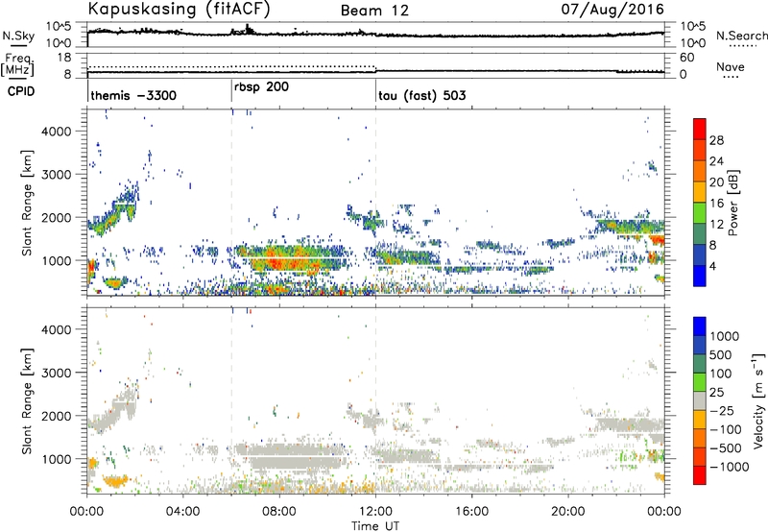Image resolution: width=768 pixels, height=532 pixels.
Task: Select the 'themis -3300' control program label
Action: (133, 95)
